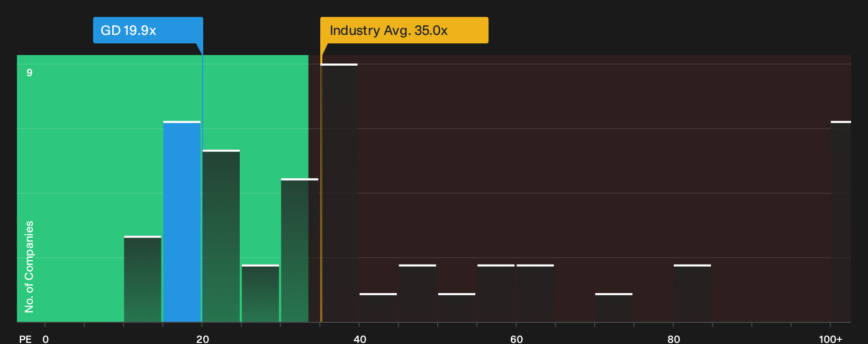Click the x-axis label 40
Viewport: 868px width, 344px height.
360,339
